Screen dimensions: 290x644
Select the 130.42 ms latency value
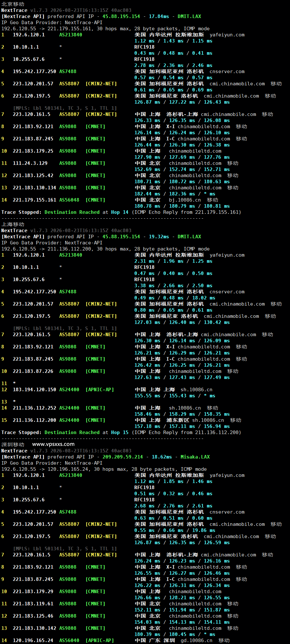click(x=217, y=322)
